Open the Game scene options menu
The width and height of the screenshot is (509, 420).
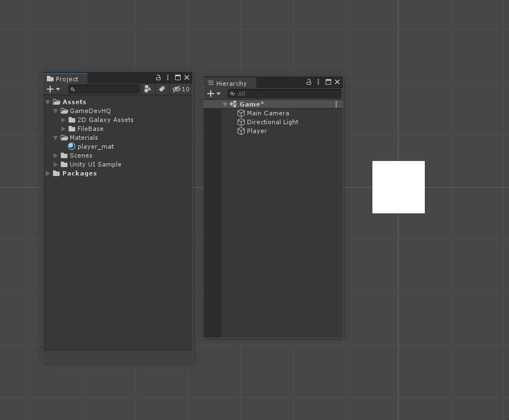pyautogui.click(x=336, y=104)
